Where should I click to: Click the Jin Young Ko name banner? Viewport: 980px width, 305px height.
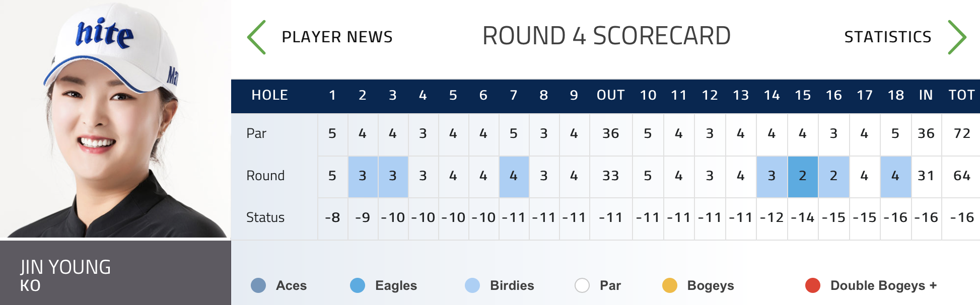pos(115,273)
